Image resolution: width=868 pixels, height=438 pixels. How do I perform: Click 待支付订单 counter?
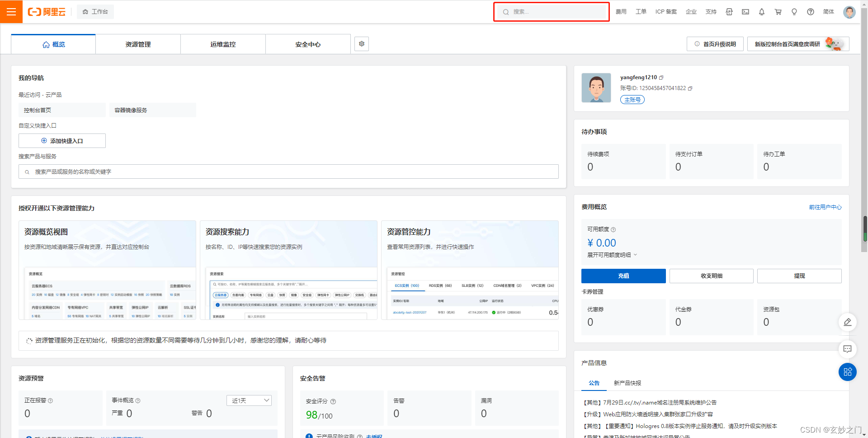[x=711, y=162]
